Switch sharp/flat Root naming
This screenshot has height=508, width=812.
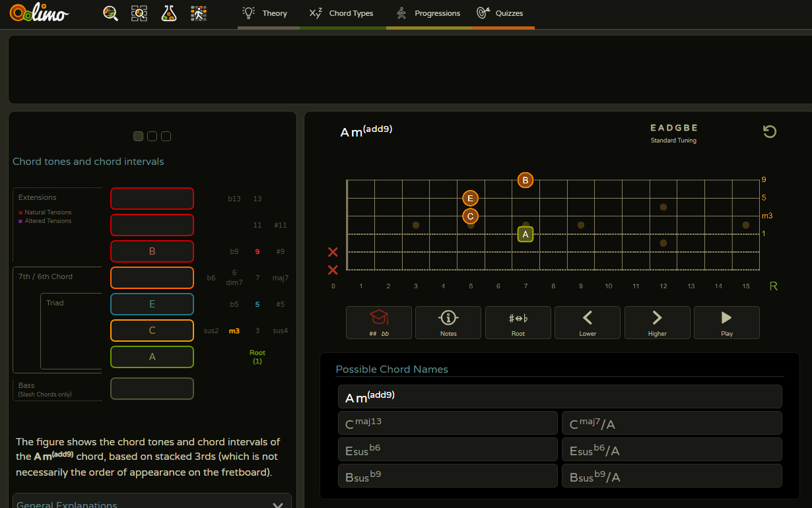coord(518,323)
